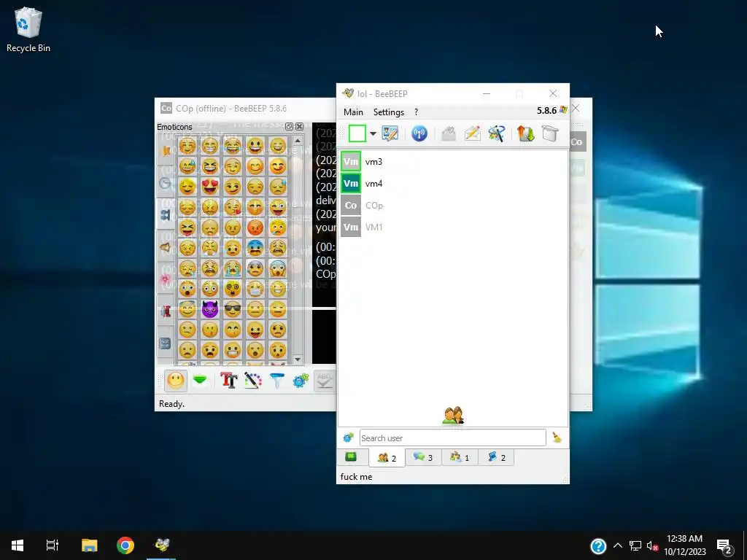Insert the purple devil emoticon
This screenshot has height=560, width=747.
pyautogui.click(x=210, y=309)
